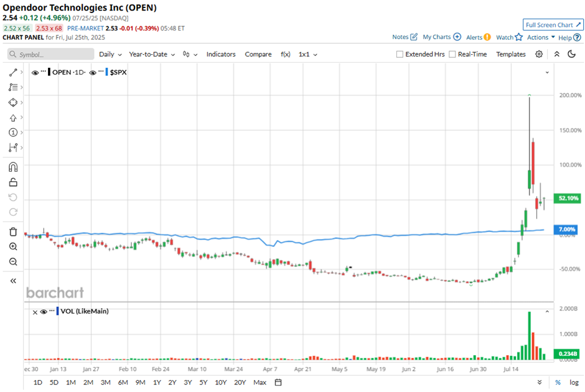Viewport: 585px width, 392px height.
Task: Collapse the main chart legend chevron
Action: click(x=547, y=72)
